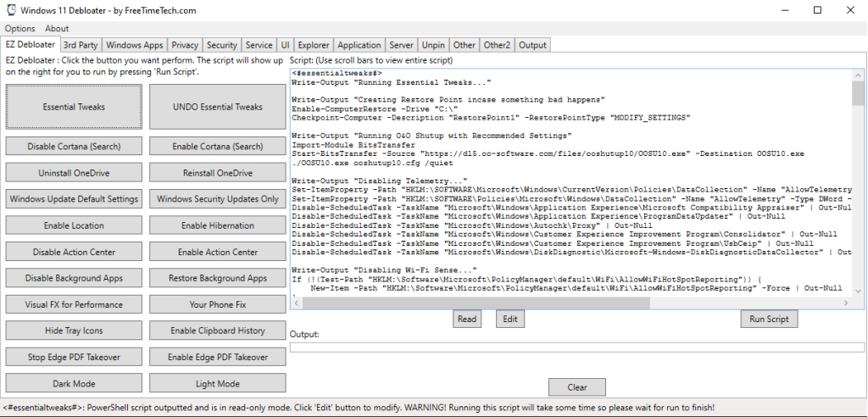868x417 pixels.
Task: Switch to Light Mode
Action: 218,383
